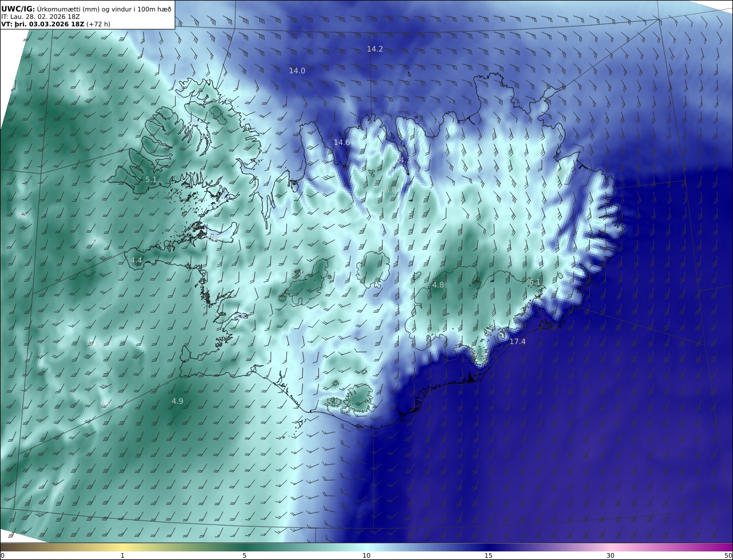Click the 5.1 value in the Westfjords
The width and height of the screenshot is (733, 560).
point(151,180)
